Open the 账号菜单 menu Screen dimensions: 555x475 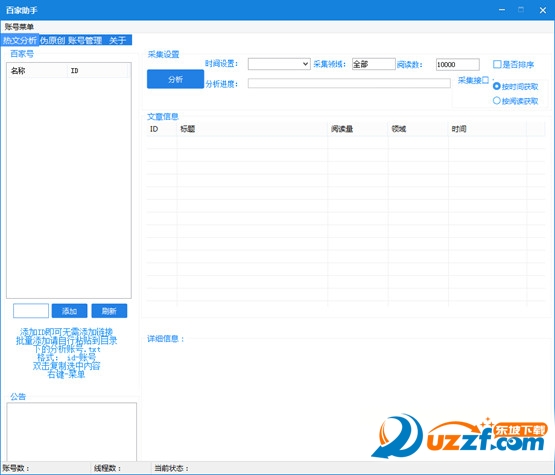tap(19, 27)
